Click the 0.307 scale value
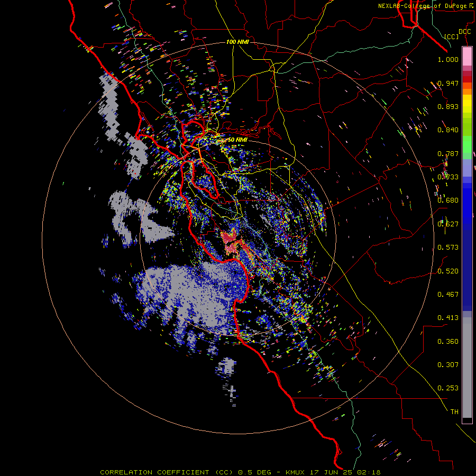This screenshot has height=476, width=476. click(x=448, y=365)
